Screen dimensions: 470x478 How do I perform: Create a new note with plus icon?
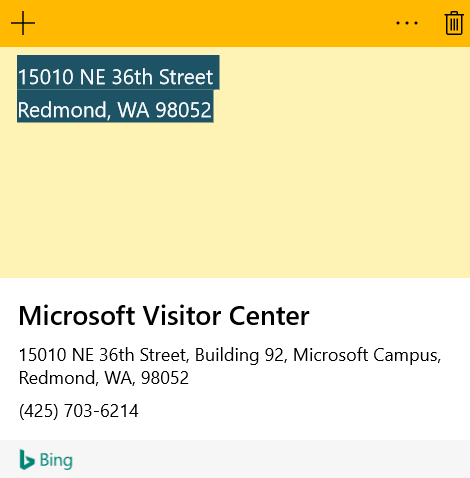[x=23, y=23]
